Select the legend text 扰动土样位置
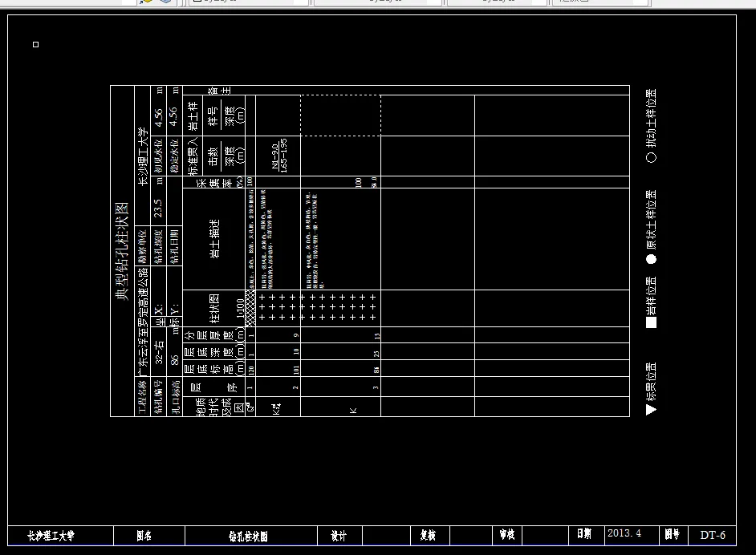 tap(651, 118)
